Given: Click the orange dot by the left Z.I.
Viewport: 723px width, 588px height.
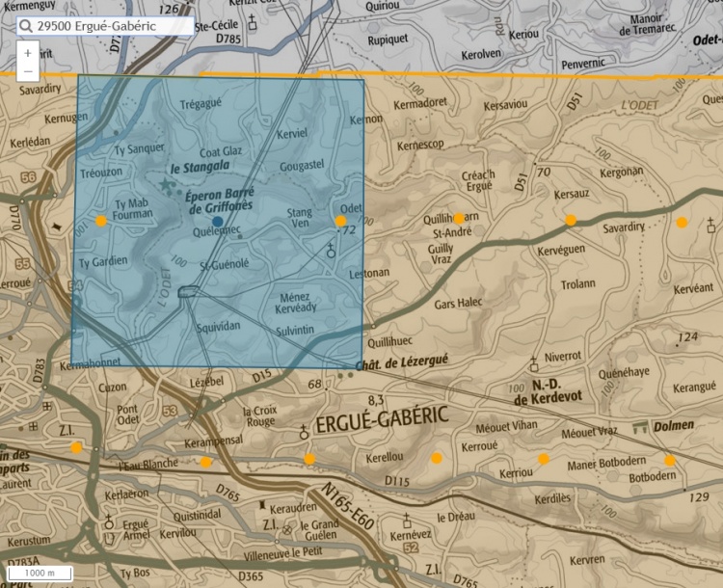Looking at the screenshot, I should click(76, 446).
